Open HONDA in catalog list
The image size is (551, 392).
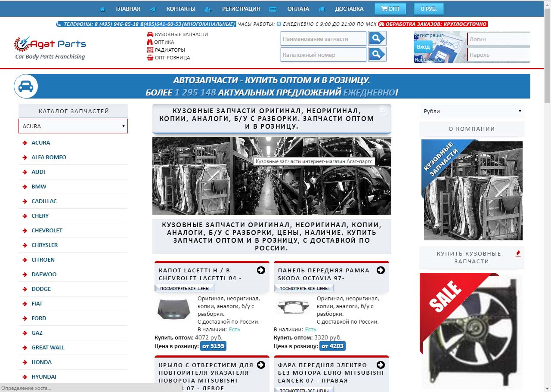click(41, 362)
